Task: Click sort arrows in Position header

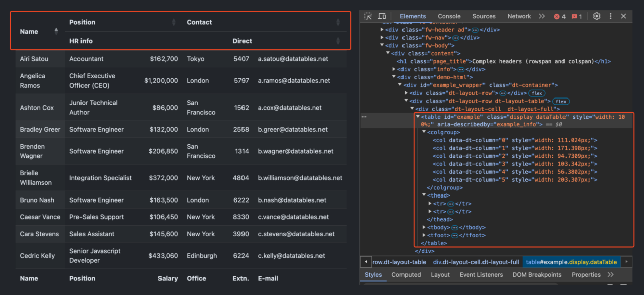Action: tap(174, 22)
